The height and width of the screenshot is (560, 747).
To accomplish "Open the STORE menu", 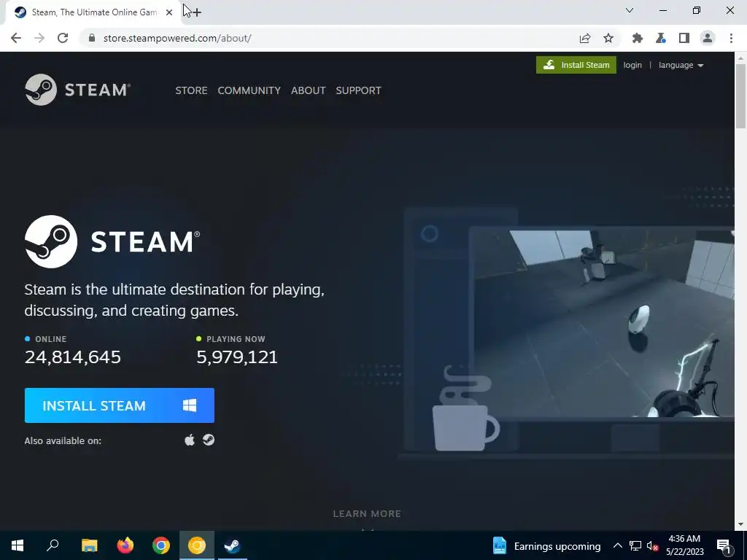I will tap(191, 90).
